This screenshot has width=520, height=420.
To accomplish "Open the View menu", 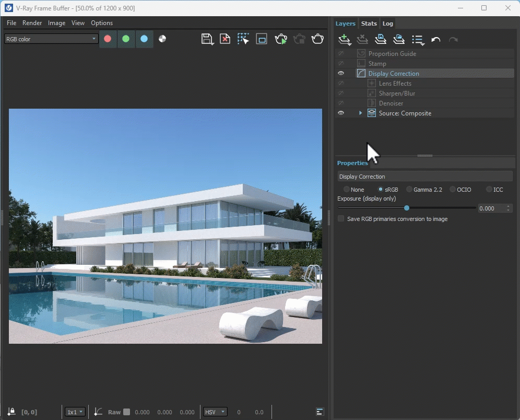I will click(x=78, y=23).
